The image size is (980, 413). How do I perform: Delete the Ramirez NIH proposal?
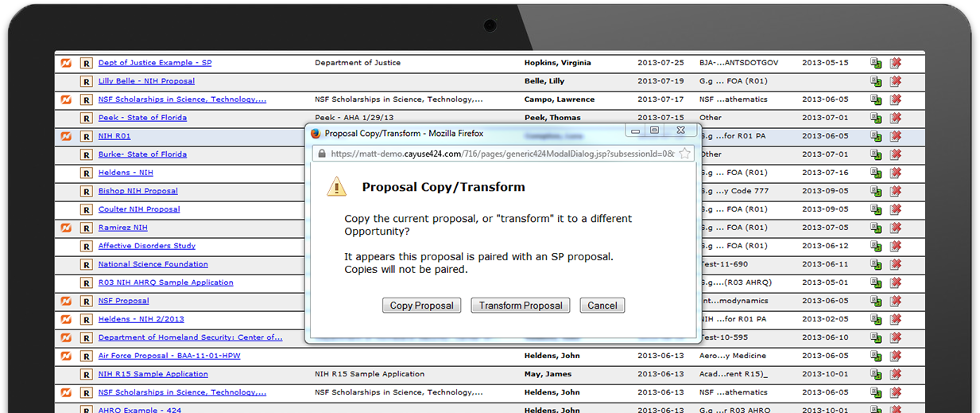tap(896, 228)
